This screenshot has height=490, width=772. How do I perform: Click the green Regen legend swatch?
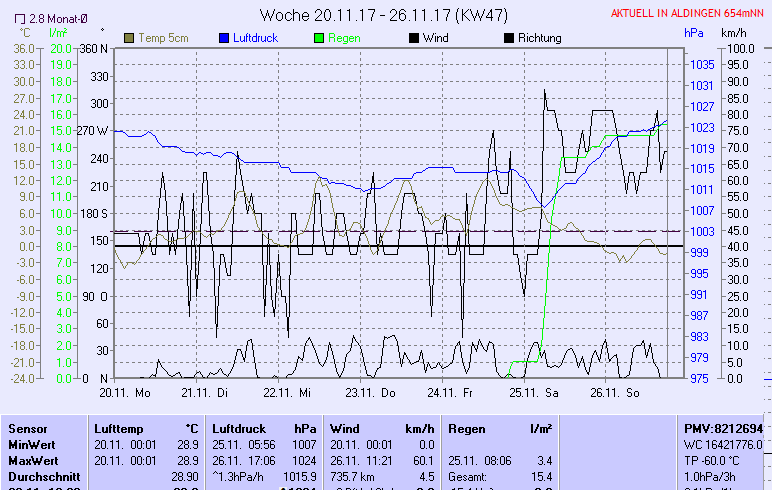pos(320,38)
